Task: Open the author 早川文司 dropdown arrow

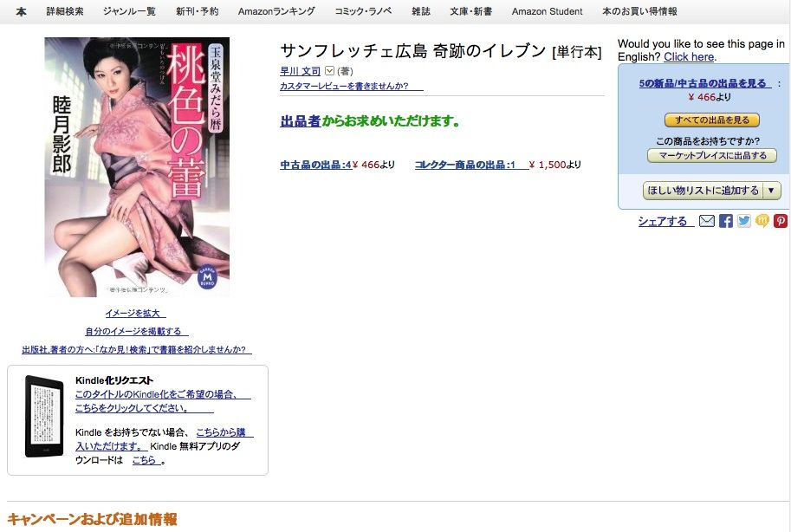Action: [x=329, y=71]
